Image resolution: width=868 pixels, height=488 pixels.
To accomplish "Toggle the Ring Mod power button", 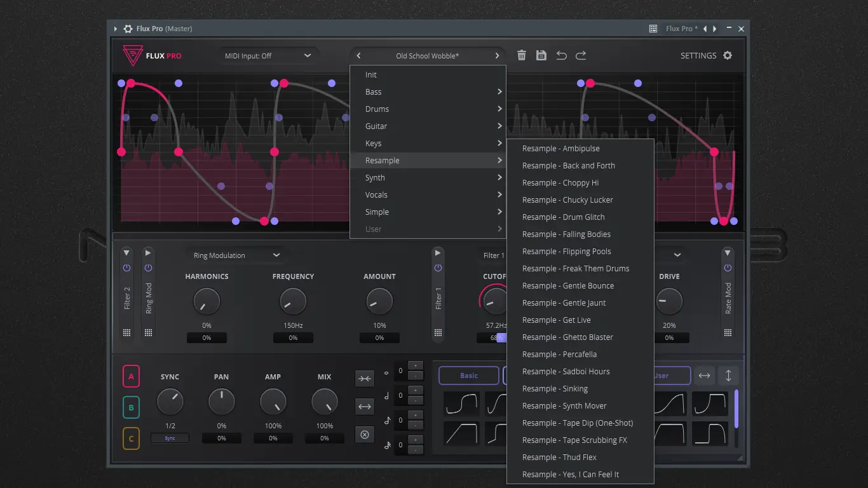I will click(x=148, y=268).
